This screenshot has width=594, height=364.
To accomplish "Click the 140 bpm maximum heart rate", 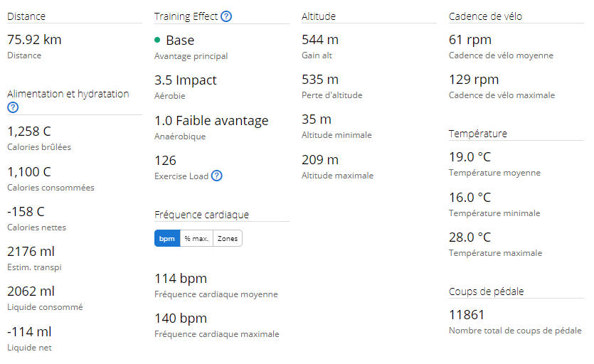I will 180,318.
